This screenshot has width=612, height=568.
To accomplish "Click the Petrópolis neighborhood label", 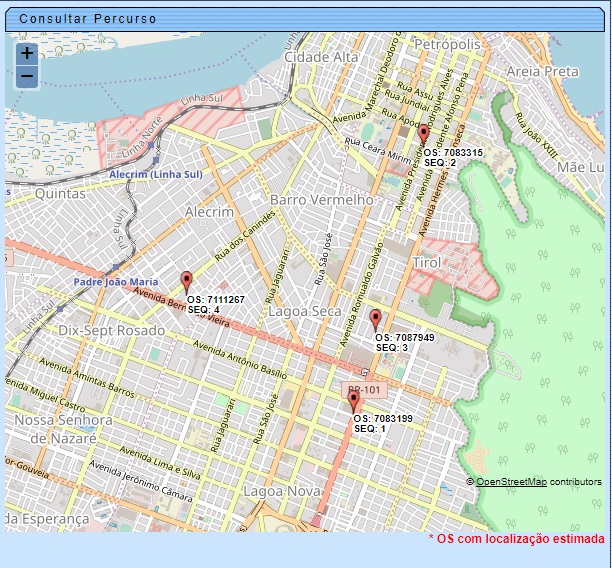I will [x=447, y=45].
